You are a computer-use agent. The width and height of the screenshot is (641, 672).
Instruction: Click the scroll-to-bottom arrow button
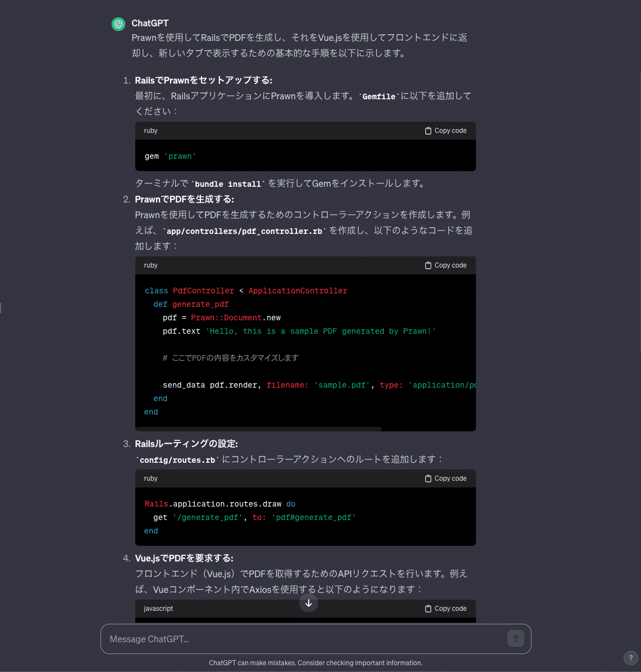[x=309, y=603]
